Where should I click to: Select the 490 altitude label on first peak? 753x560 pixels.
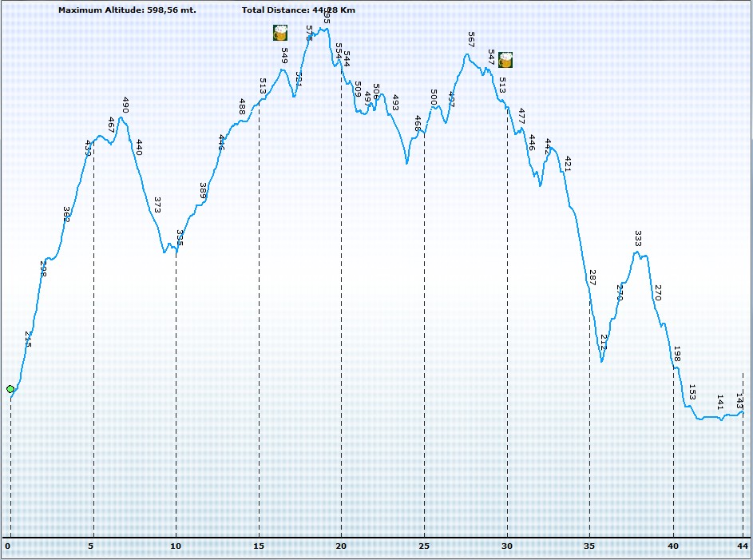point(125,105)
